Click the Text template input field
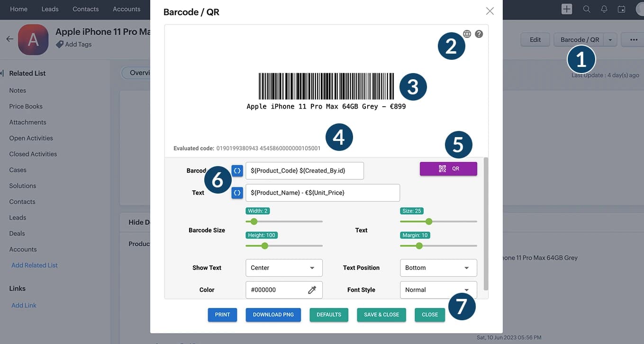Image resolution: width=644 pixels, height=344 pixels. click(323, 193)
